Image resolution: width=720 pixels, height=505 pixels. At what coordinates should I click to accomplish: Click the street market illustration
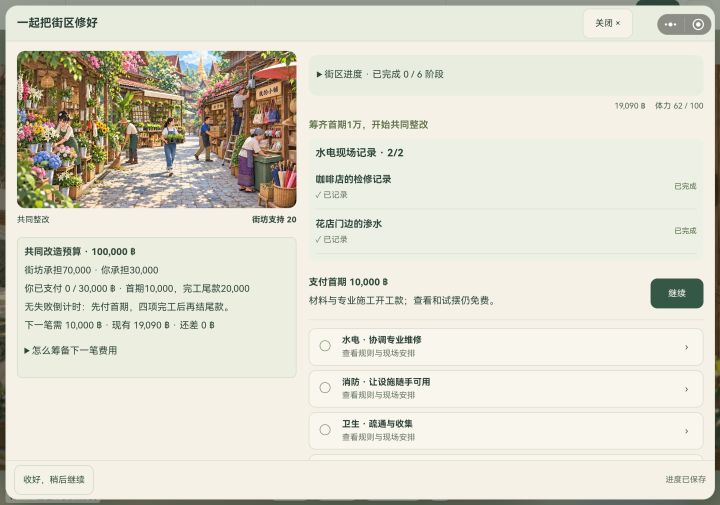coord(157,129)
